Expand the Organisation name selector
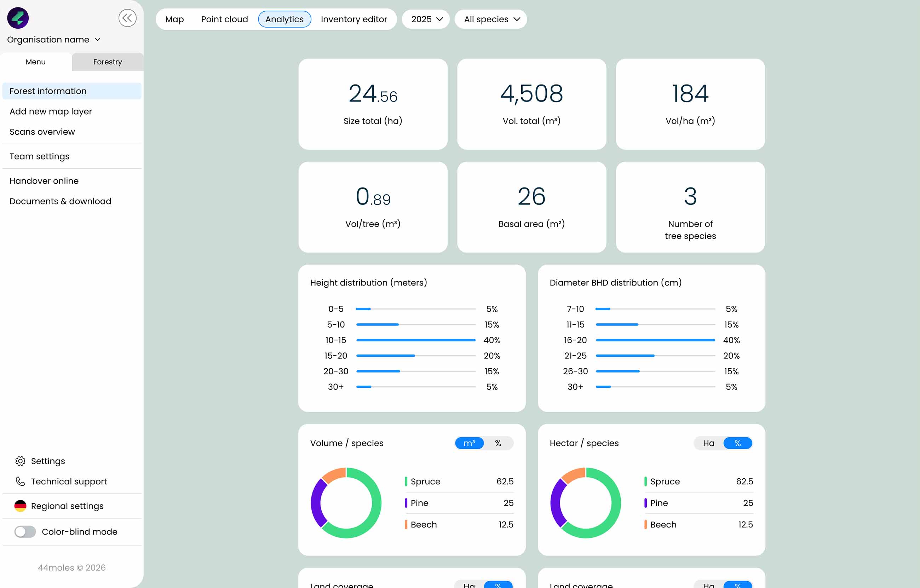 pos(53,40)
